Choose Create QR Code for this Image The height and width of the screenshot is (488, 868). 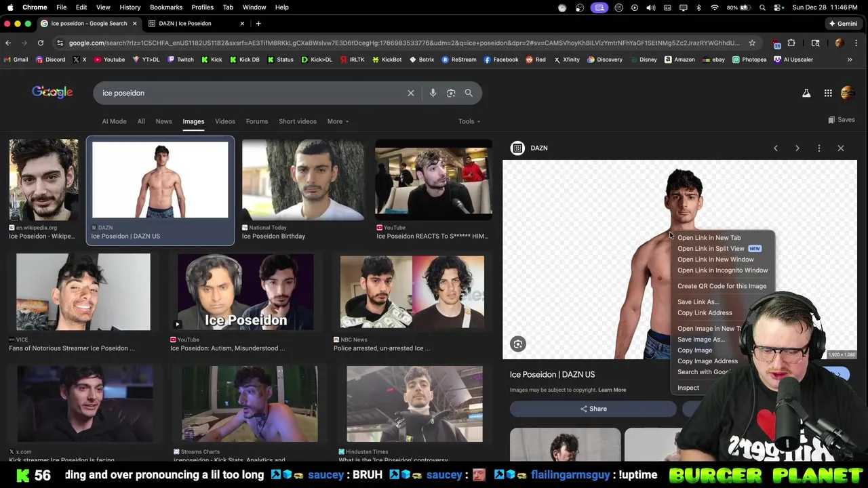(x=723, y=286)
